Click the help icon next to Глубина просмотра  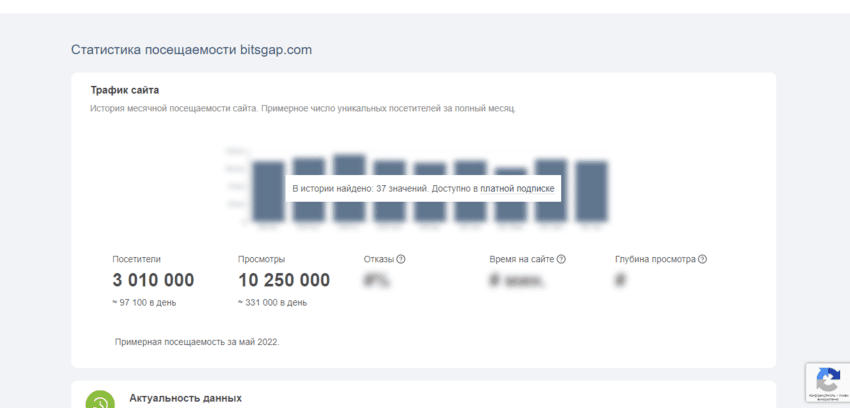tap(702, 259)
